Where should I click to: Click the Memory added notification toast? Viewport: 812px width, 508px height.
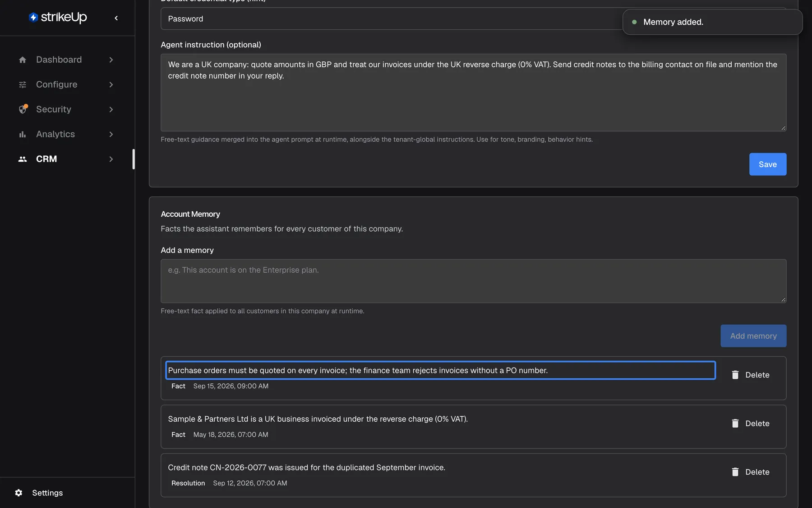[712, 22]
